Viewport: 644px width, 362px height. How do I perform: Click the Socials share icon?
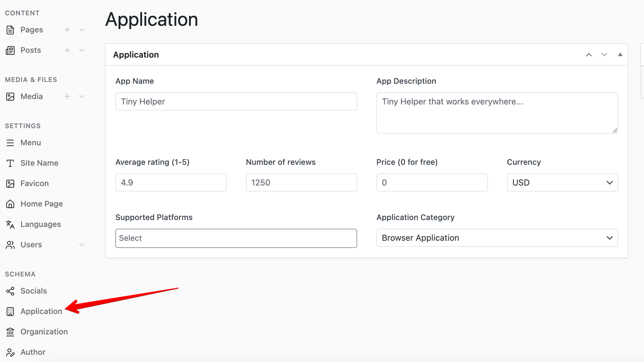(x=10, y=291)
